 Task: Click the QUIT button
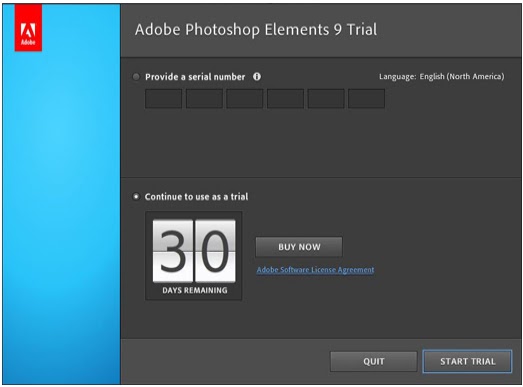click(x=374, y=361)
